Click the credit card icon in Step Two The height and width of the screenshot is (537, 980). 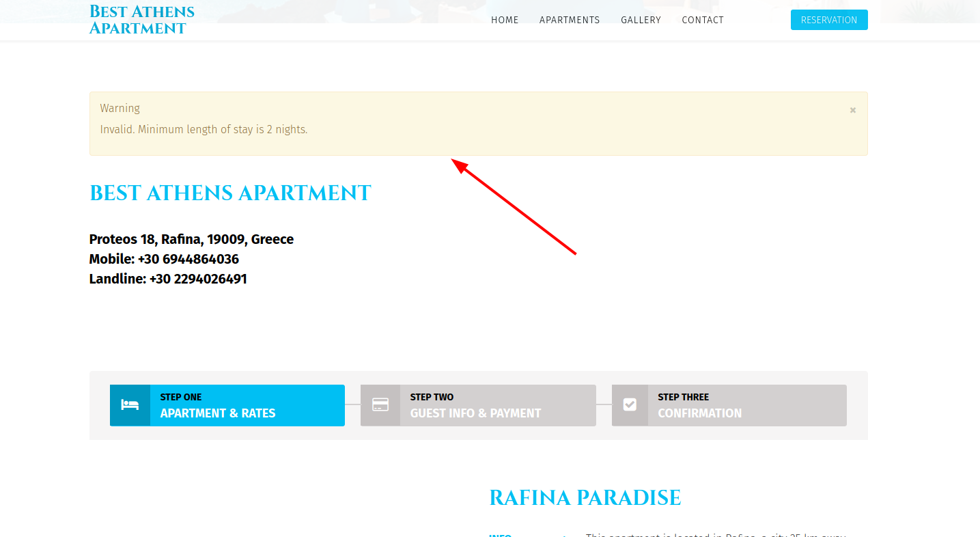380,405
